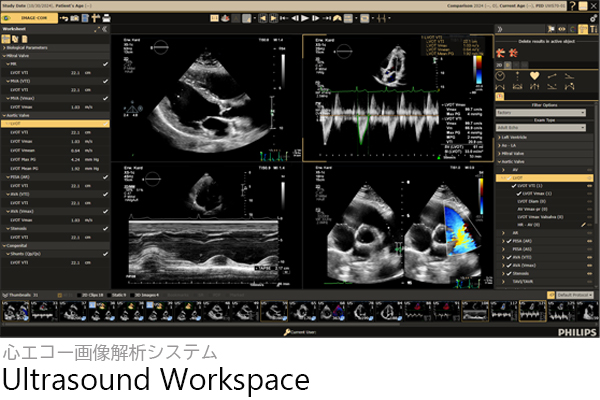Open the report document icon in top toolbar

point(85,18)
